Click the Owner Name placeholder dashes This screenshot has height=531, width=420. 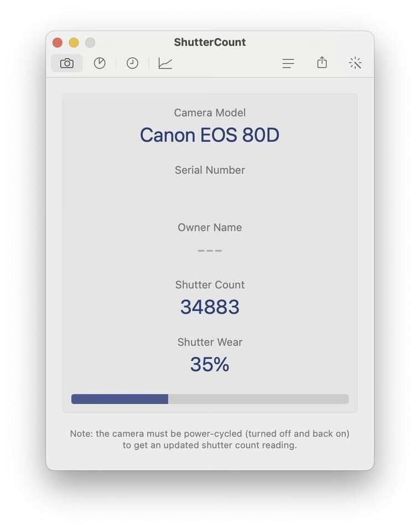(210, 251)
